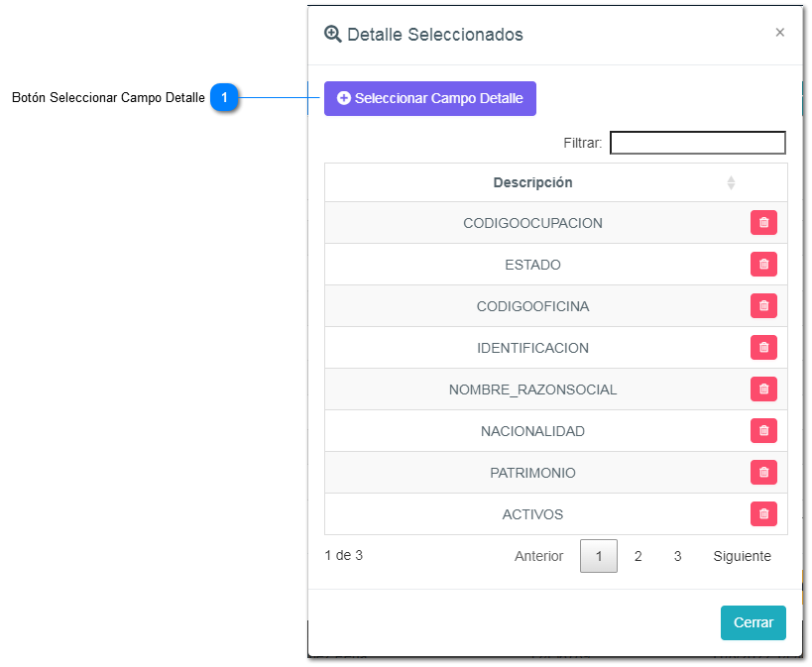812x667 pixels.
Task: Delete the CODIGOOFICINA entry
Action: [x=763, y=306]
